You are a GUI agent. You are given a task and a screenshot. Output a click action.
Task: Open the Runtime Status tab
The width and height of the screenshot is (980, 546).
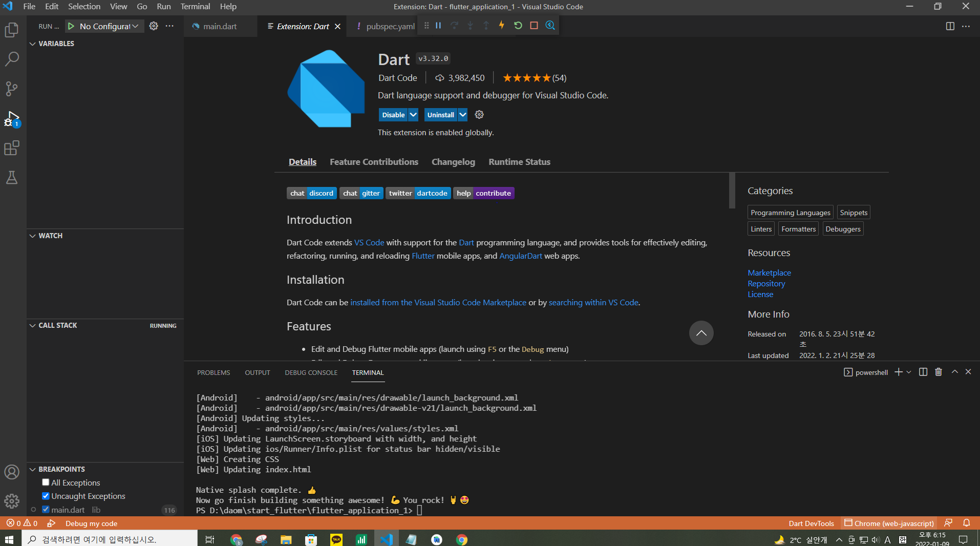point(519,162)
